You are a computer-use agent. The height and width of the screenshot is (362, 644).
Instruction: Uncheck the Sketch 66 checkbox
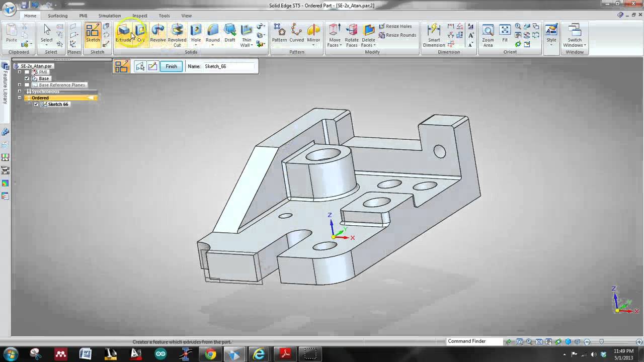pos(36,104)
